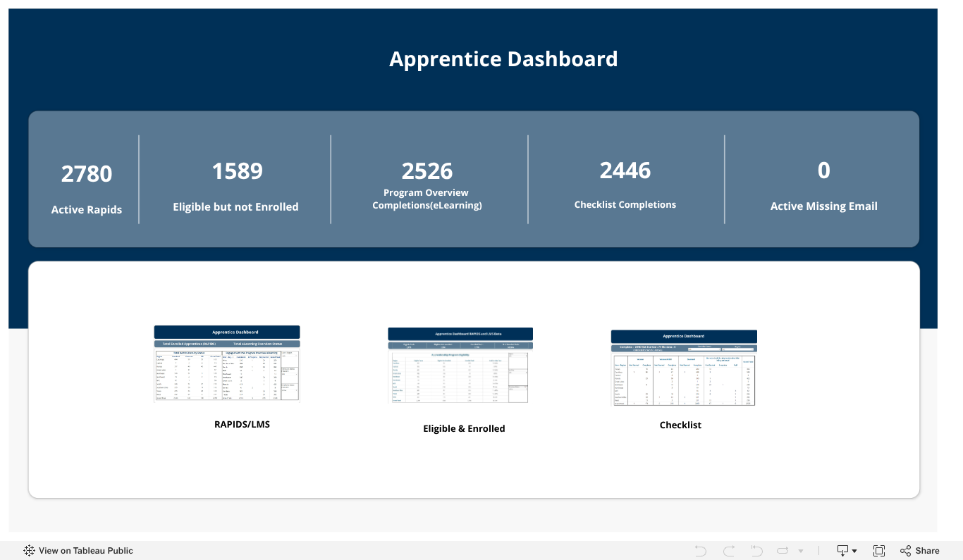Click the Revert icon in the toolbar
The height and width of the screenshot is (560, 963).
pyautogui.click(x=756, y=551)
